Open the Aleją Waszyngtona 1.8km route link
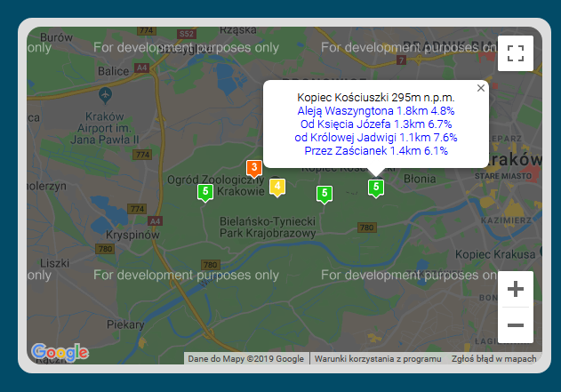 click(x=376, y=111)
